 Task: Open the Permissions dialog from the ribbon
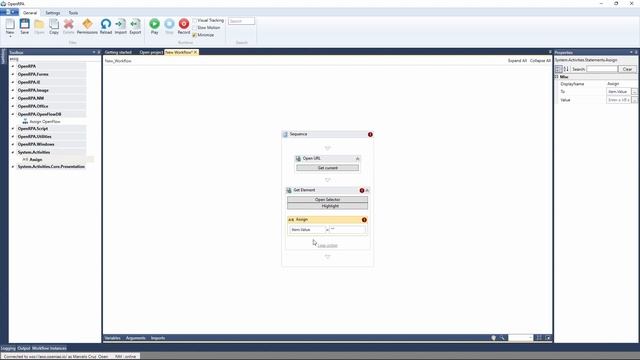tap(87, 24)
